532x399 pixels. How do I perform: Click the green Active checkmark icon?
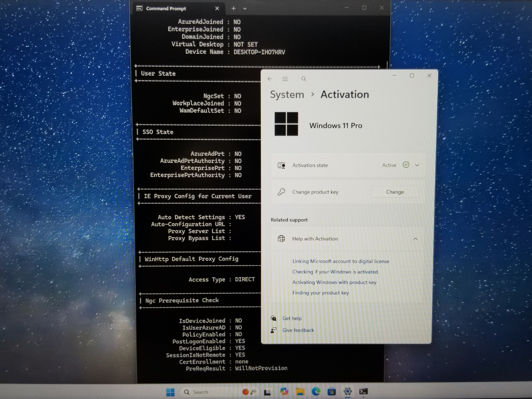[x=406, y=165]
